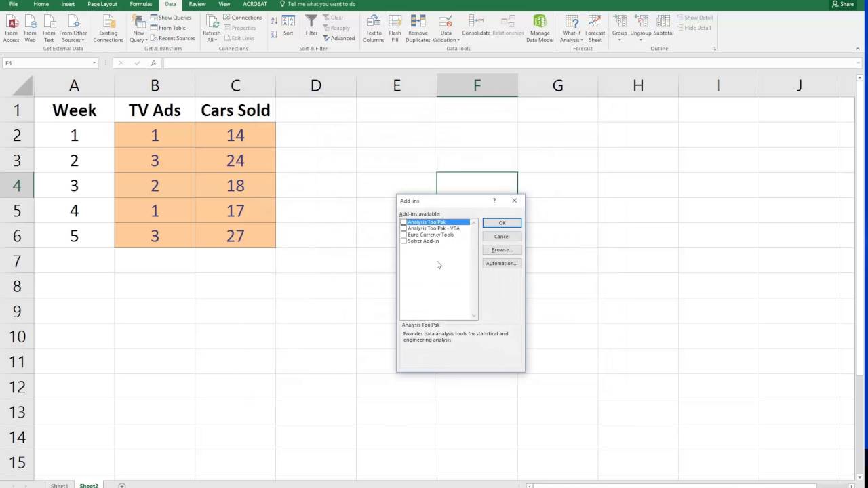Expand the Refresh All dropdown
Screen dimensions: 868x488
[x=212, y=37]
